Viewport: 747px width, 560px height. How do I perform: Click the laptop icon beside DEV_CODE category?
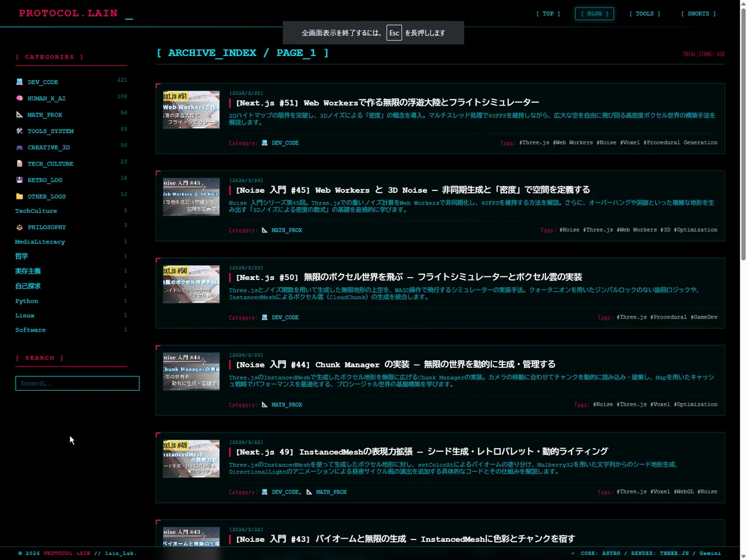point(19,82)
